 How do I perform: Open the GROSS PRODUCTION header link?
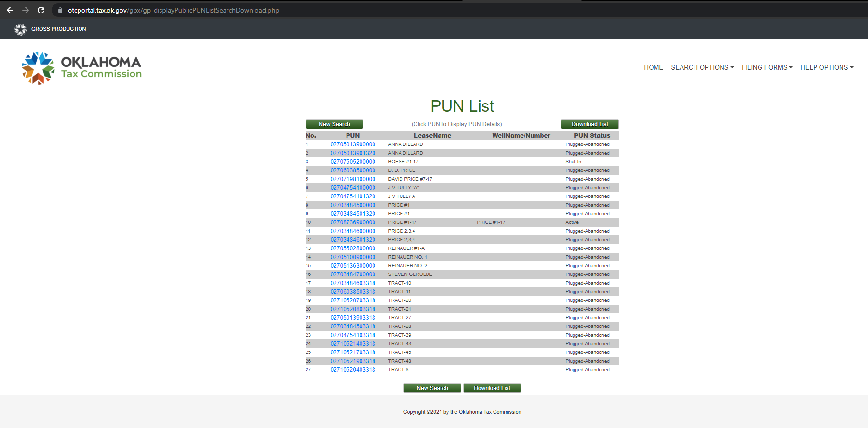coord(59,29)
